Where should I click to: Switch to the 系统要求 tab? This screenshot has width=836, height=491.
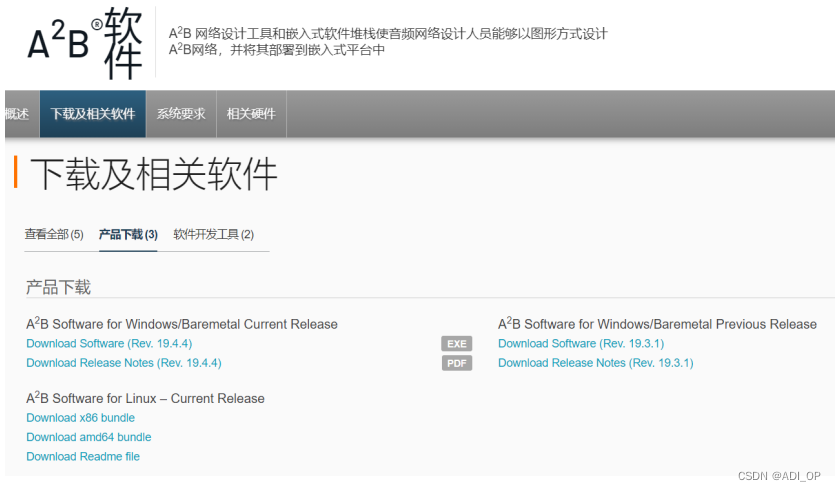181,114
